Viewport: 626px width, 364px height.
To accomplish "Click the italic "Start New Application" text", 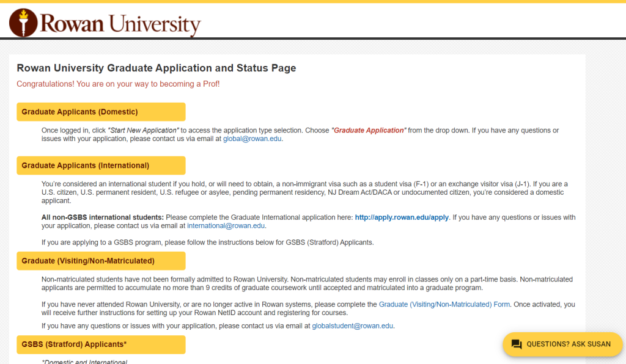I will [143, 131].
